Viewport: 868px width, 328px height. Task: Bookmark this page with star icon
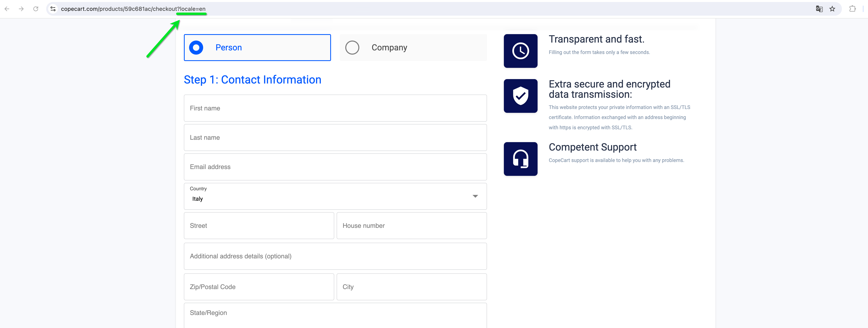[x=832, y=9]
